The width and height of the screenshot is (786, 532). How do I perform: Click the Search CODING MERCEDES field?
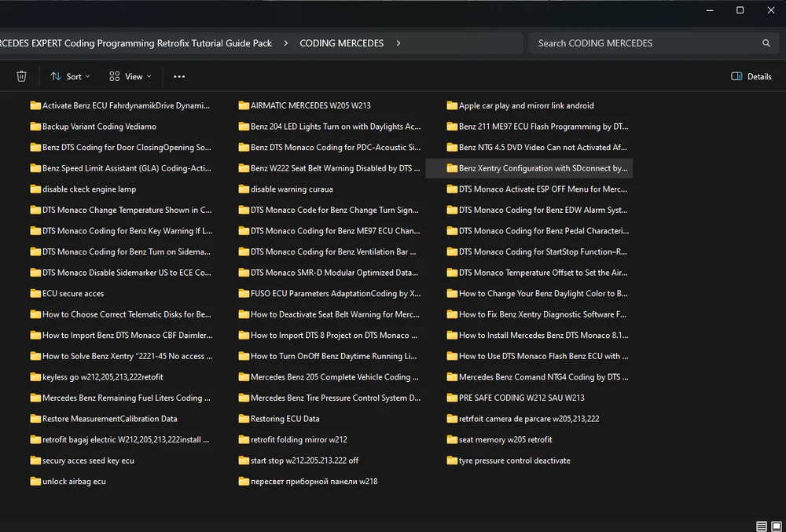point(645,43)
